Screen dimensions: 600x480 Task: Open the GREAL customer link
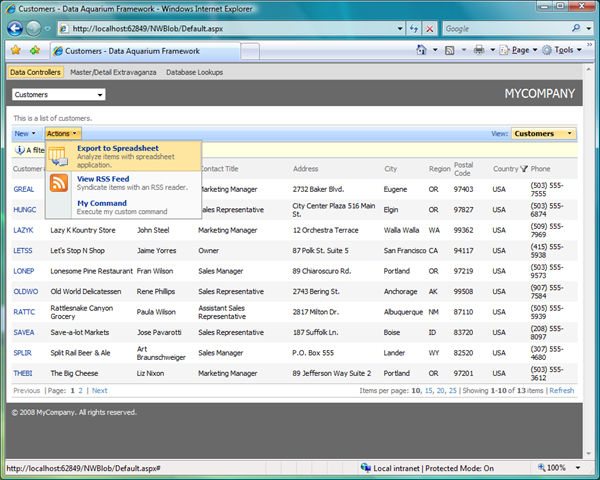click(24, 189)
